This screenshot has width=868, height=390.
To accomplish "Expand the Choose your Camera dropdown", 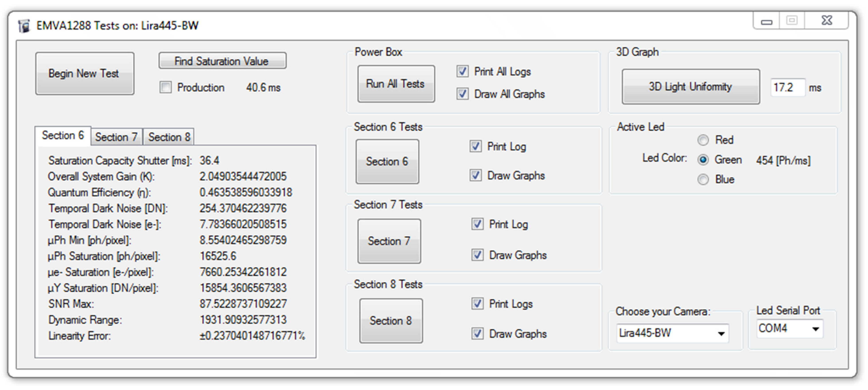I will [x=721, y=334].
